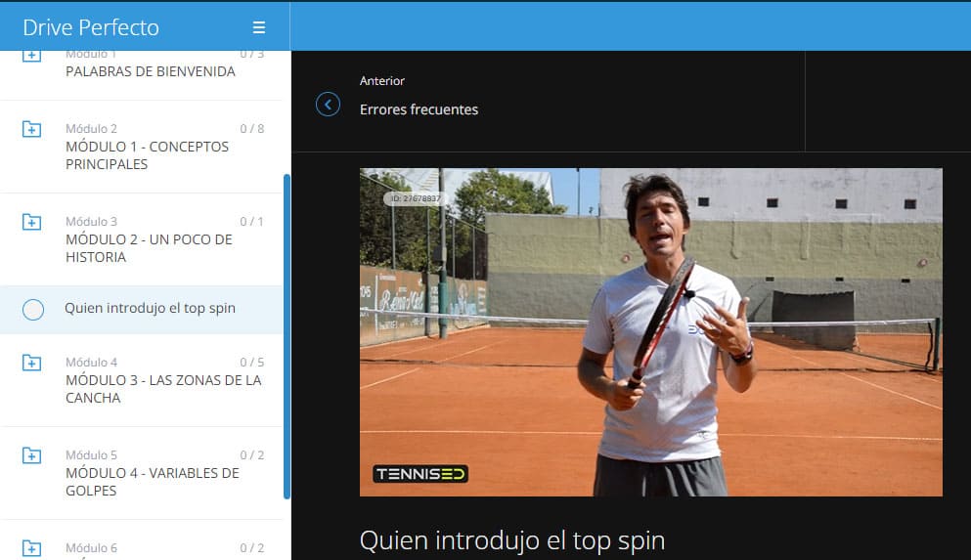Screen dimensions: 971x560
Task: Expand the Módulo 5 folder plus icon
Action: click(31, 455)
